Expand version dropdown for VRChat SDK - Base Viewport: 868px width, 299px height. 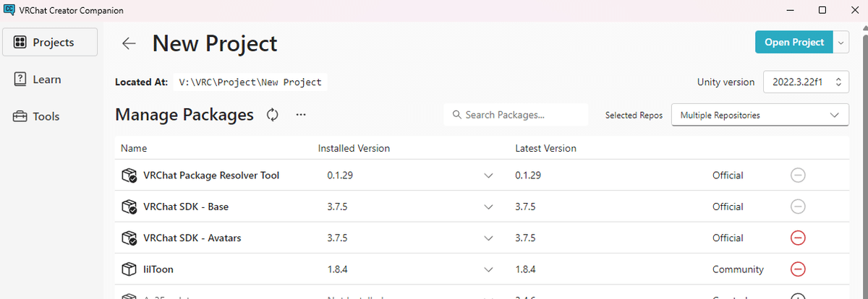[x=488, y=207]
